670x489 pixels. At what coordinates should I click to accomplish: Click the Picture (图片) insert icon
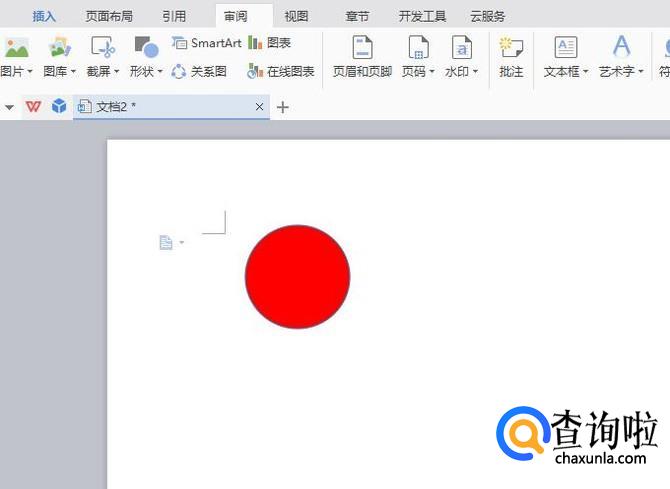(x=17, y=47)
